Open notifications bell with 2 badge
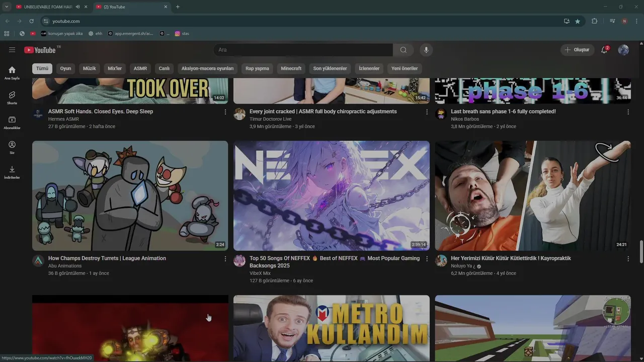Screen dimensions: 644x362 pos(604,50)
